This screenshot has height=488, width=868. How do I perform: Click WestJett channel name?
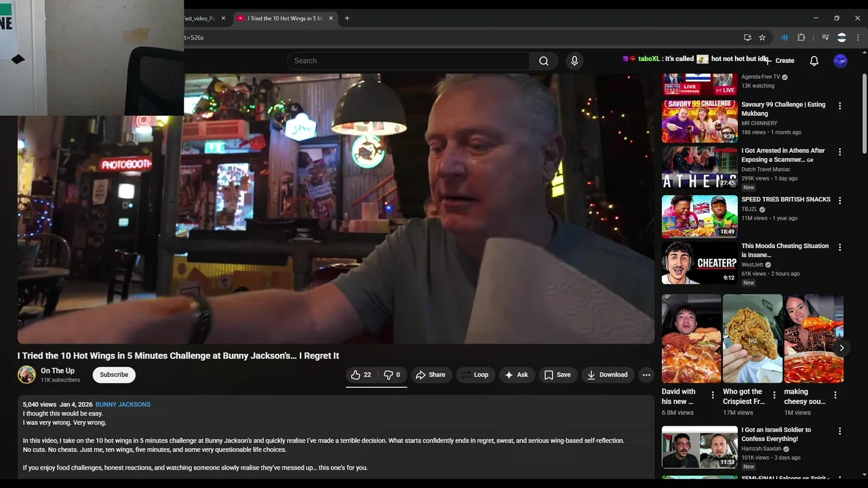[x=752, y=264]
